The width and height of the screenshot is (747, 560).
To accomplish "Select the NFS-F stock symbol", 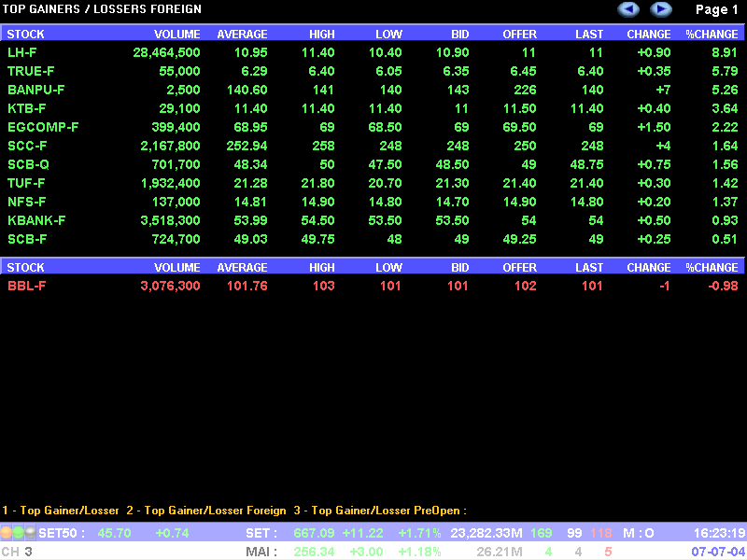I will coord(27,202).
